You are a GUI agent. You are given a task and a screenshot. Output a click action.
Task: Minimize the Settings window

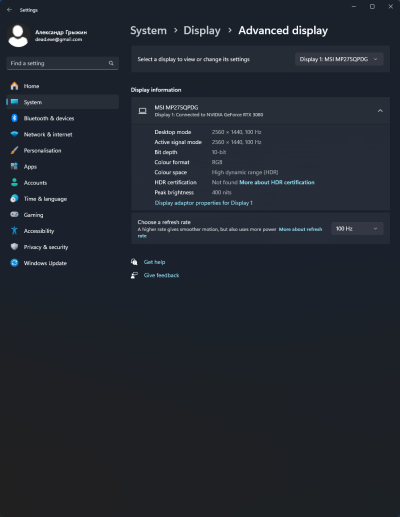click(354, 7)
